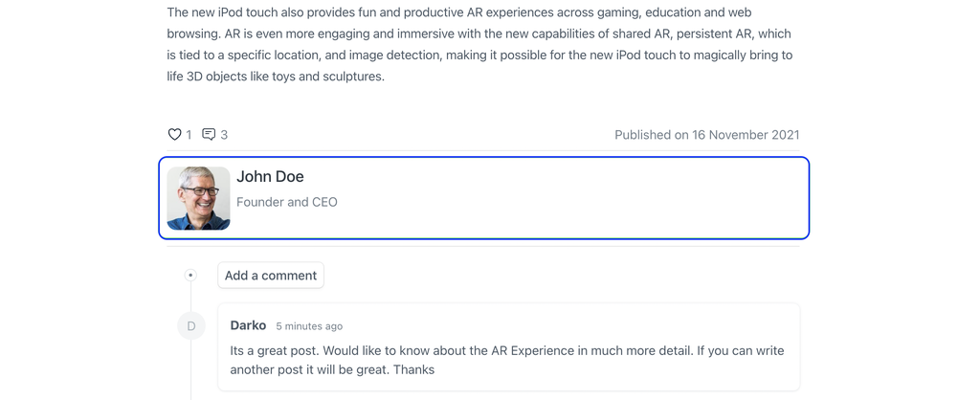The height and width of the screenshot is (400, 980).
Task: Click the timeline dot beside Add a comment
Action: click(x=190, y=276)
